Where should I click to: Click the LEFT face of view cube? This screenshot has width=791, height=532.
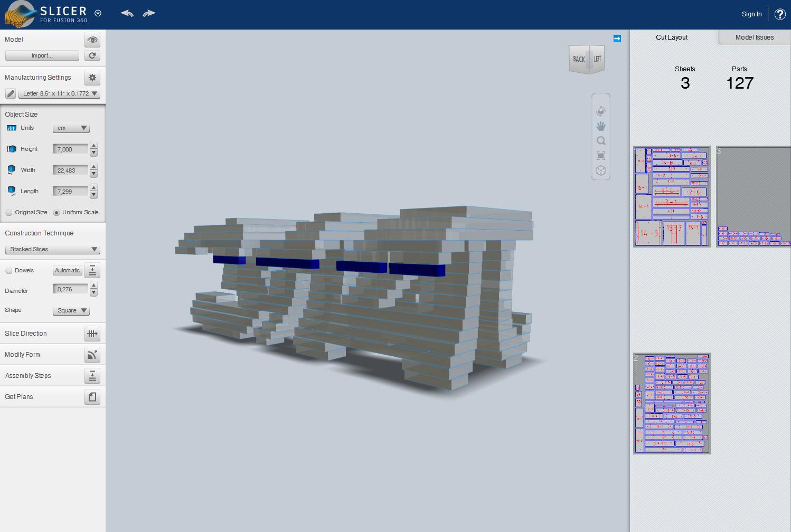(x=597, y=59)
